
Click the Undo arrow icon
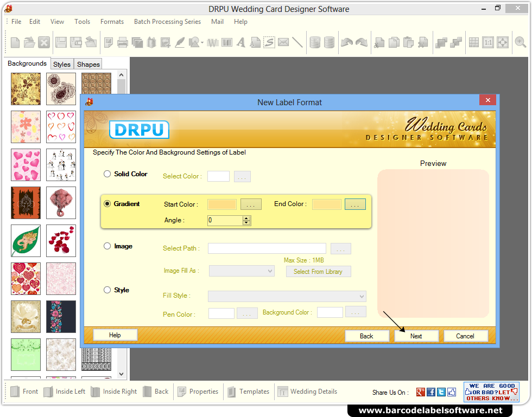[x=347, y=43]
